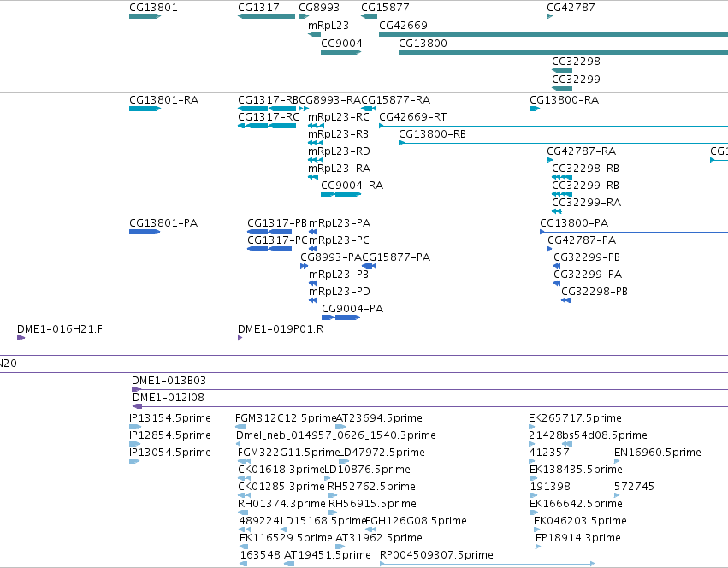Click the CG32298 gene label
Image resolution: width=728 pixels, height=568 pixels.
(577, 62)
